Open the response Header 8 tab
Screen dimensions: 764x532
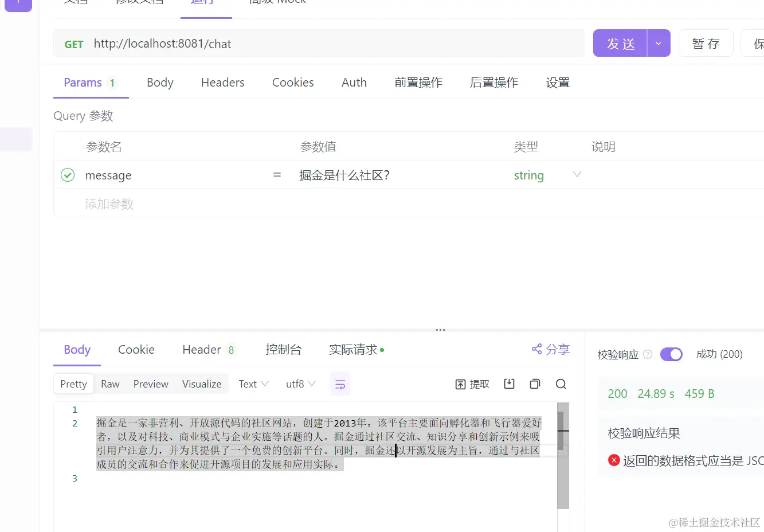click(x=209, y=350)
